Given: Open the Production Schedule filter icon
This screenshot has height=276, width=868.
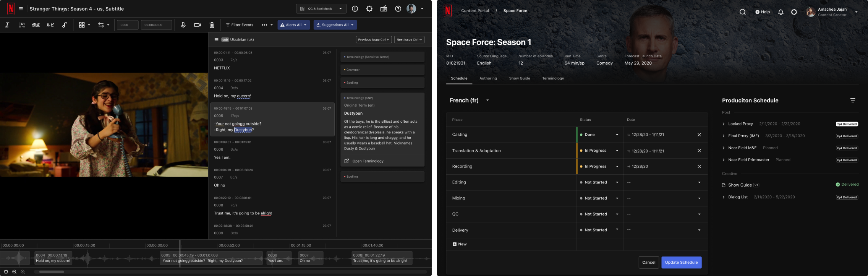Looking at the screenshot, I should [x=853, y=100].
